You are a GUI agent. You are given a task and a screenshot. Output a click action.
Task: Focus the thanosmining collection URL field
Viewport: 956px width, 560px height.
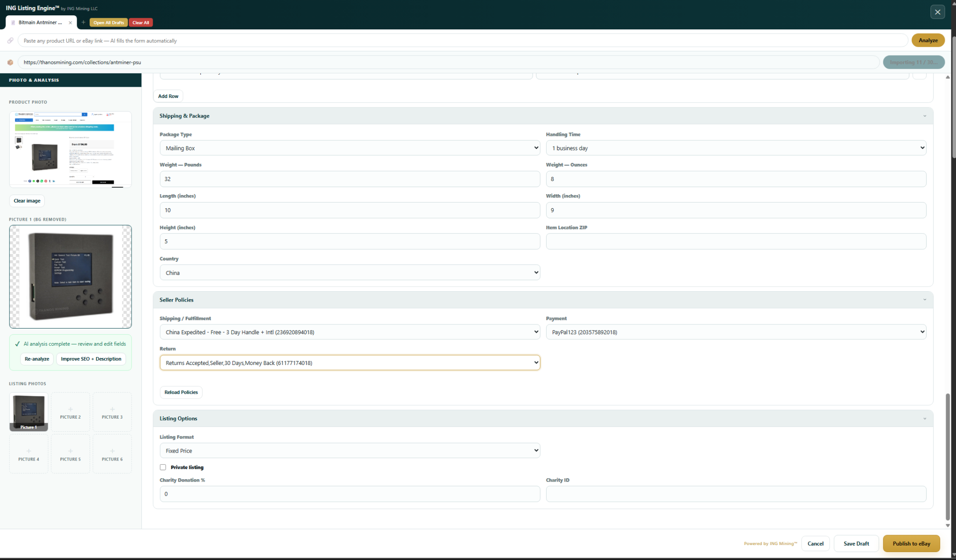pos(448,62)
